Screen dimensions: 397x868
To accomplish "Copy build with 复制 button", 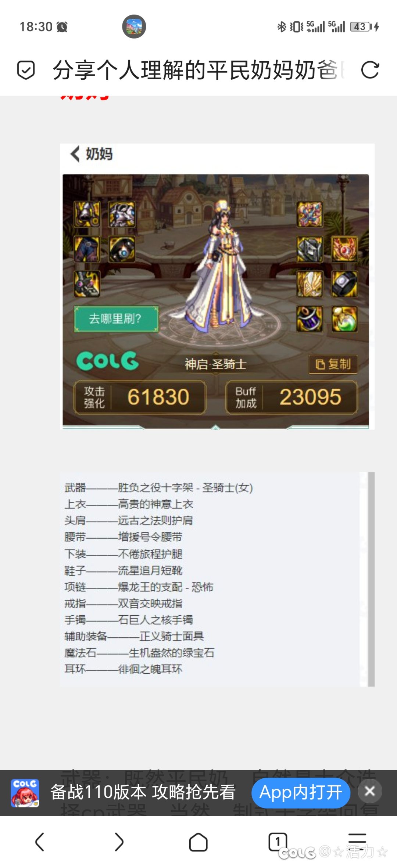I will pyautogui.click(x=333, y=364).
